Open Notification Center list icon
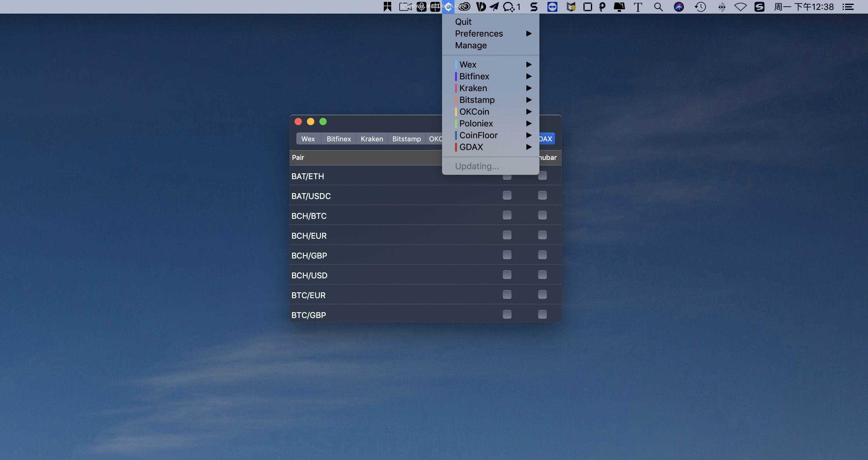 (x=848, y=7)
